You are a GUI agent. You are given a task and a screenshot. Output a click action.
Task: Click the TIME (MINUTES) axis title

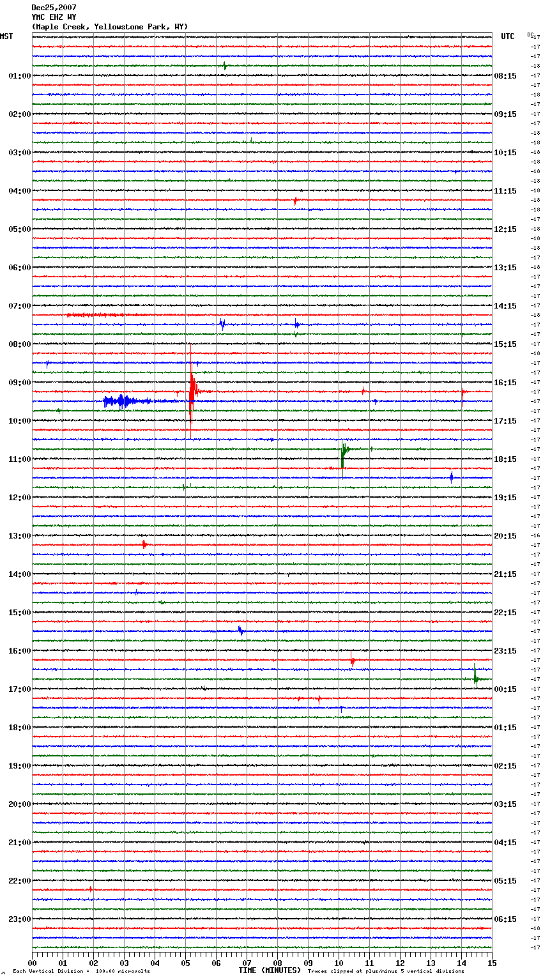click(270, 970)
